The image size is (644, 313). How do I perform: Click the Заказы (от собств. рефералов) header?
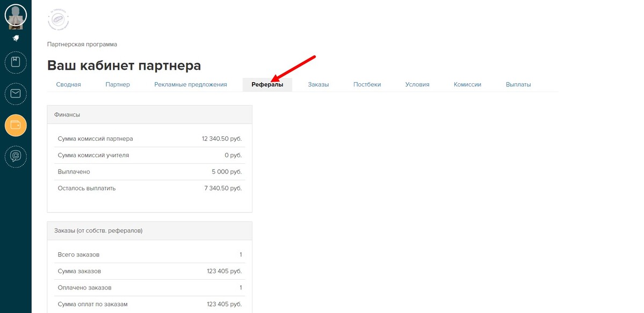coord(149,231)
